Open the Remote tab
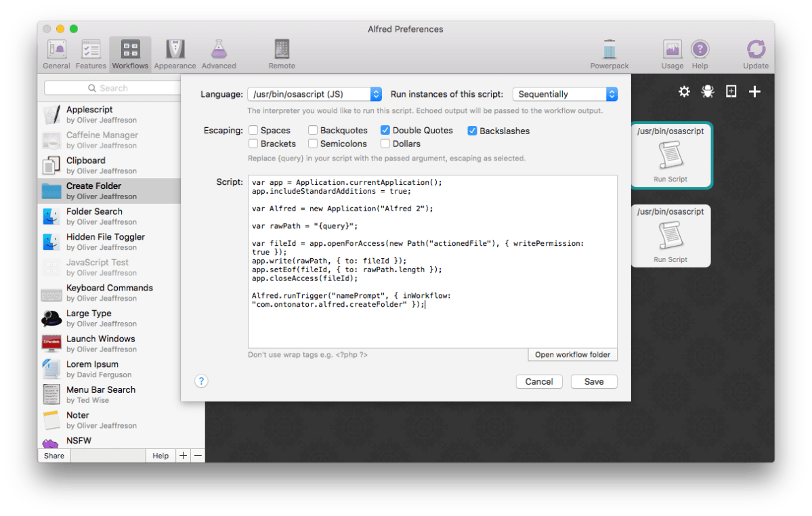This screenshot has height=516, width=812. coord(282,54)
